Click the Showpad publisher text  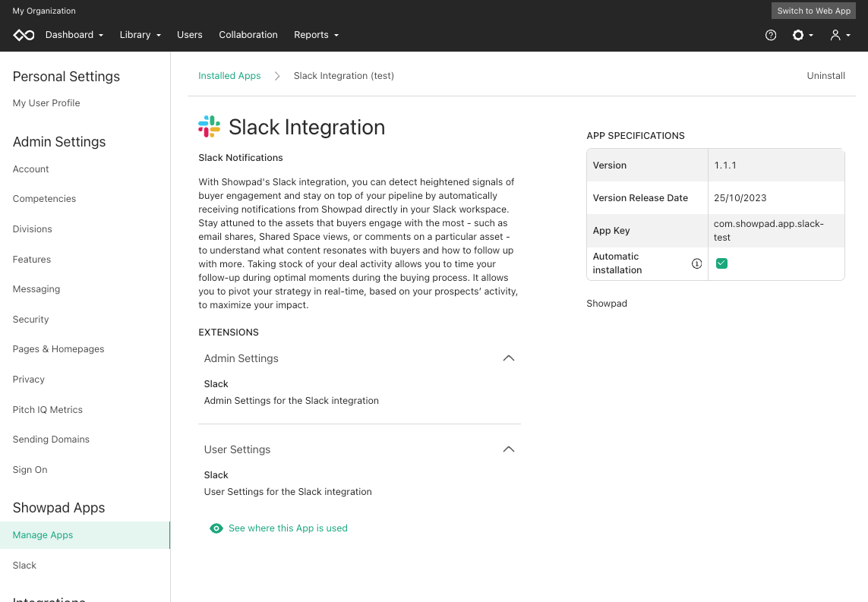pos(607,304)
